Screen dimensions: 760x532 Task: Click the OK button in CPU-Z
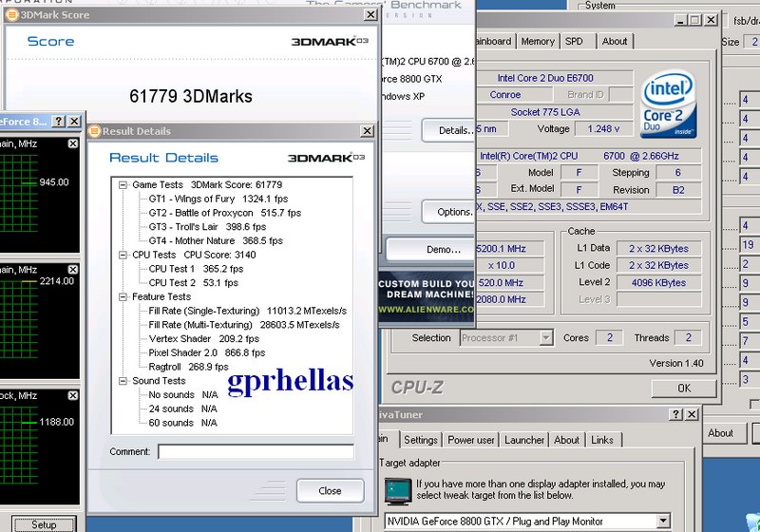pos(684,389)
